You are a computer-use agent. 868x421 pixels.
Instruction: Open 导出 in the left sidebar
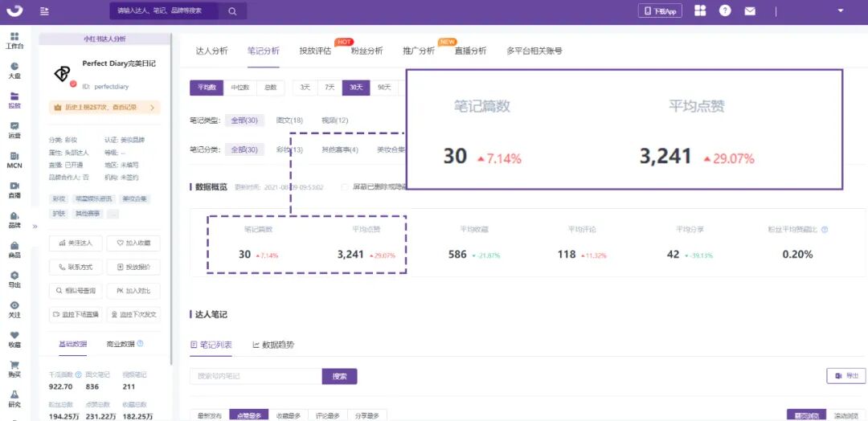coord(14,280)
